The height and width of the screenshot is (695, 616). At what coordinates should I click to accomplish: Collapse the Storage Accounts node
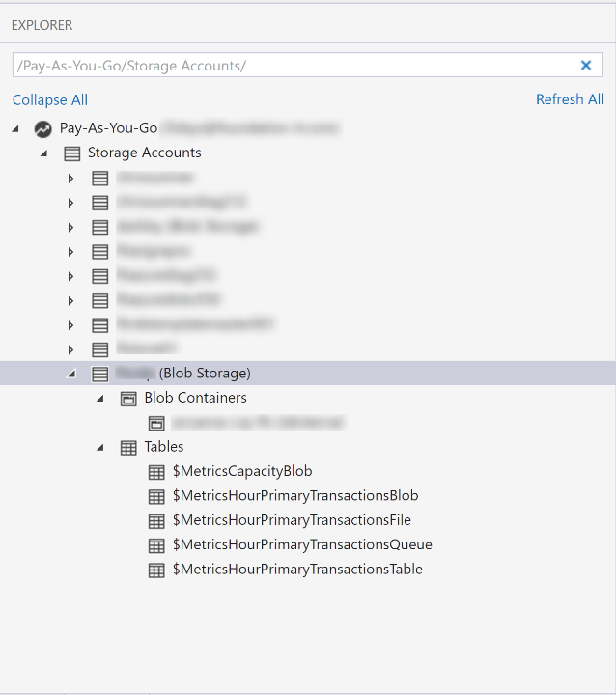point(43,153)
